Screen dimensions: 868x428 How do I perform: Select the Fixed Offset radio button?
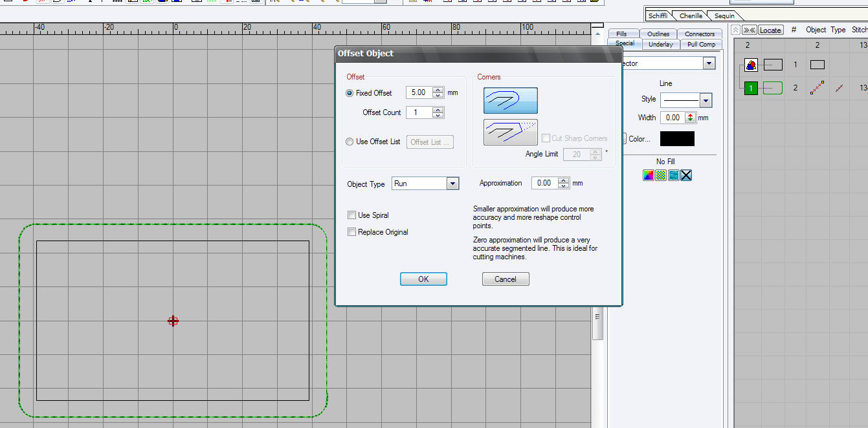350,93
